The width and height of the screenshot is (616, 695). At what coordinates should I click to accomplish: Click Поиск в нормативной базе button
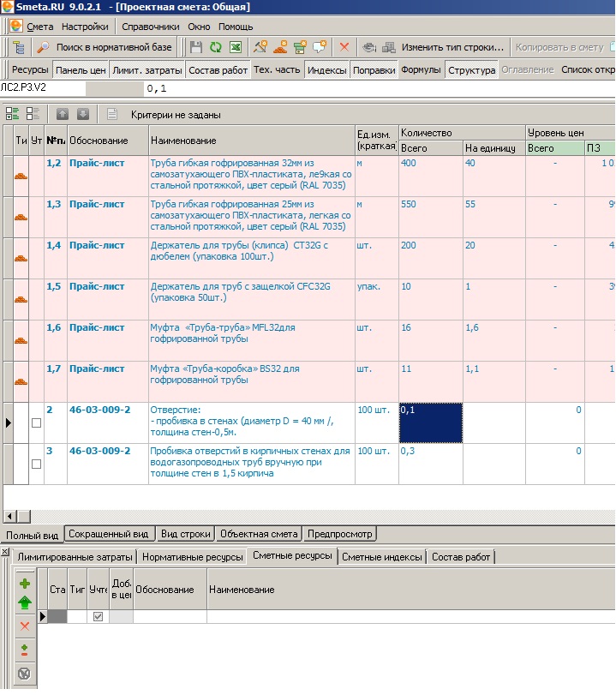[x=105, y=47]
